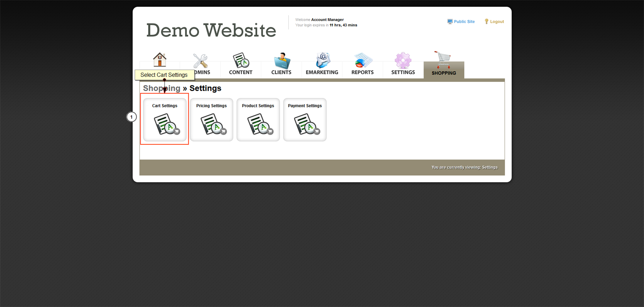Image resolution: width=644 pixels, height=307 pixels.
Task: Open Admins via the wrench icon
Action: (200, 60)
